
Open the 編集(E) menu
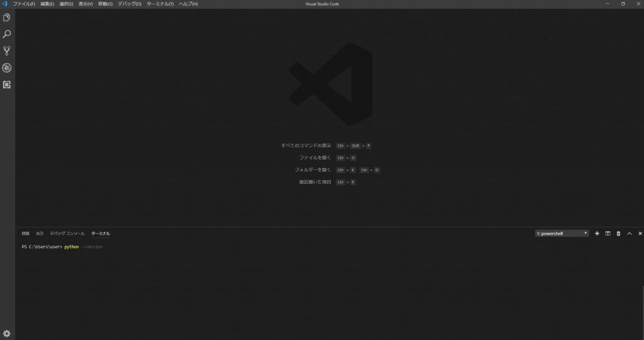(x=47, y=4)
